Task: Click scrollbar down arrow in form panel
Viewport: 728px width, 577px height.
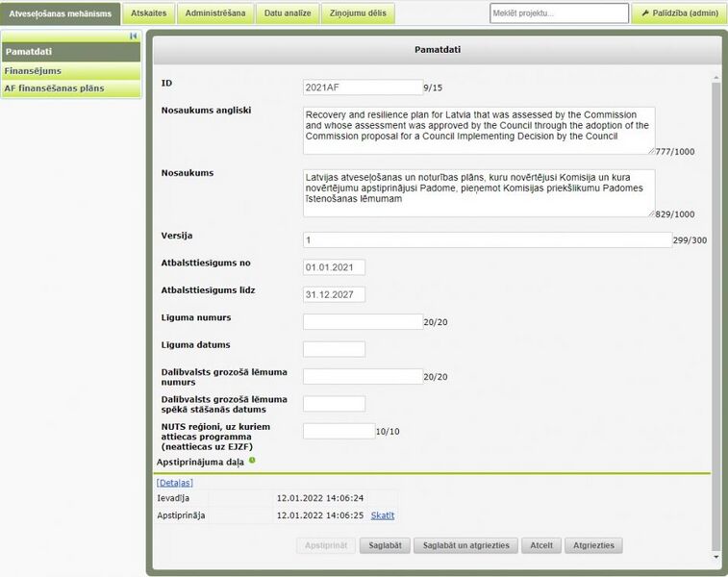Action: 715,556
